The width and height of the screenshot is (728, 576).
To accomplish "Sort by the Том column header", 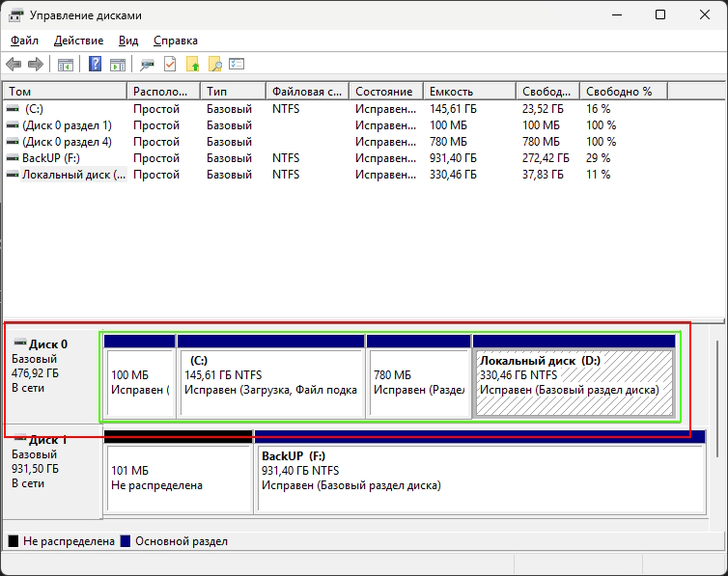I will (65, 92).
